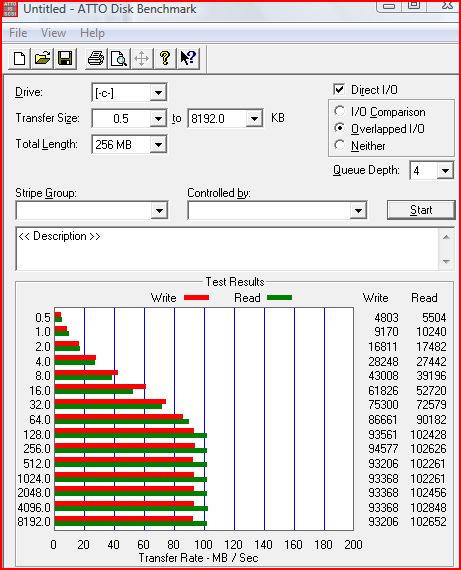Image resolution: width=461 pixels, height=570 pixels.
Task: Start the benchmark with the Start button
Action: click(x=421, y=210)
